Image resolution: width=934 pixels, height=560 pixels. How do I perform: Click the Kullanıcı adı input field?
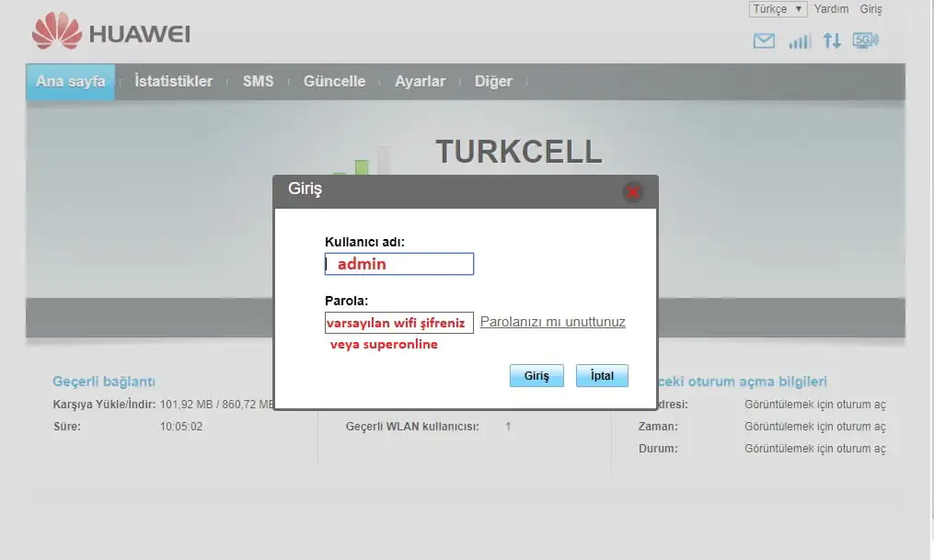[398, 264]
